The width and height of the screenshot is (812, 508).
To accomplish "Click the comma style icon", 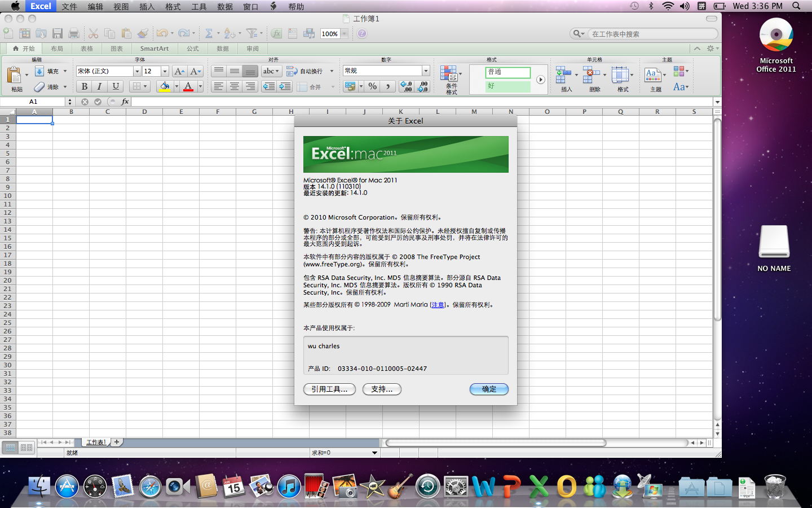I will click(388, 86).
